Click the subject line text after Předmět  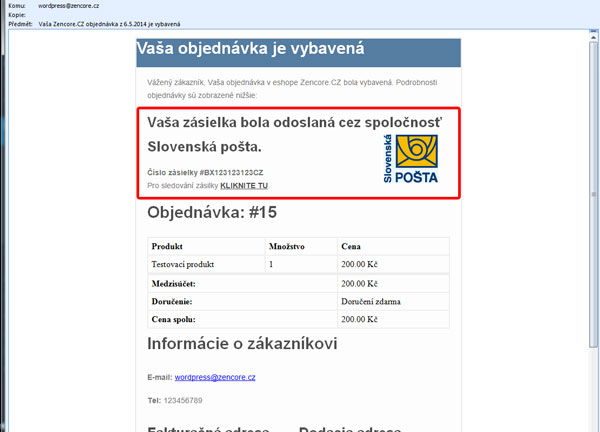109,24
